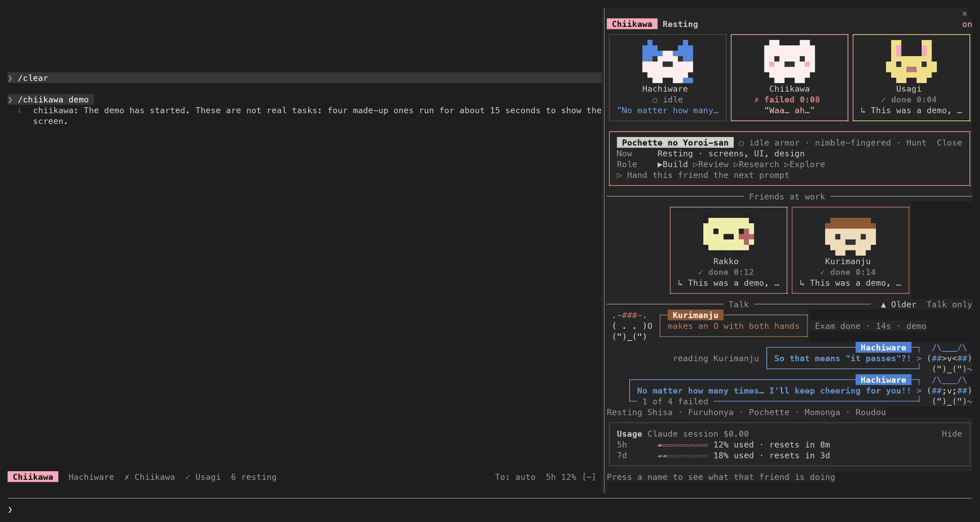
Task: Toggle the "on" switch in panel corner
Action: (x=967, y=24)
